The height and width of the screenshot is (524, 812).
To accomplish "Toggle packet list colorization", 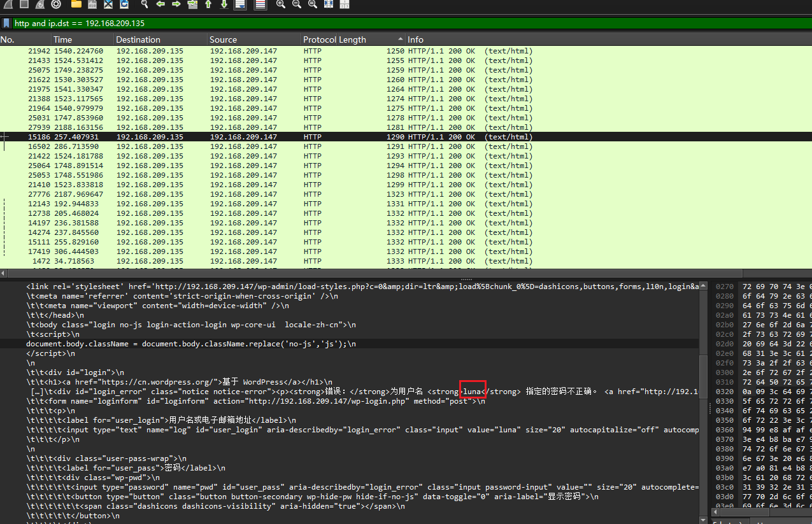I will click(260, 4).
